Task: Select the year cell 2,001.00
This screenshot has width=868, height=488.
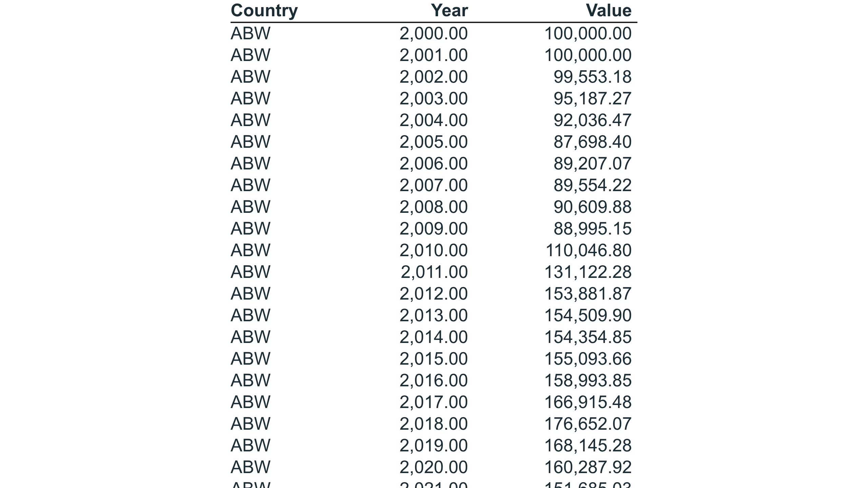Action: (434, 55)
